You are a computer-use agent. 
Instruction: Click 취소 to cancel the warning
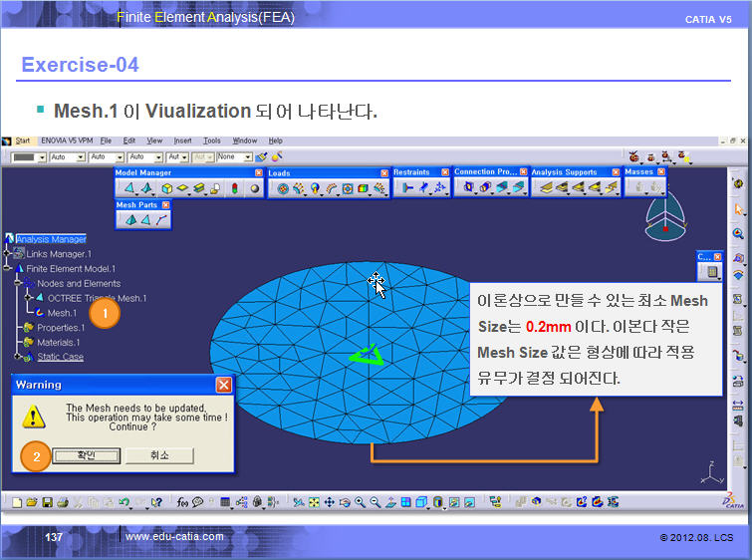(x=159, y=455)
